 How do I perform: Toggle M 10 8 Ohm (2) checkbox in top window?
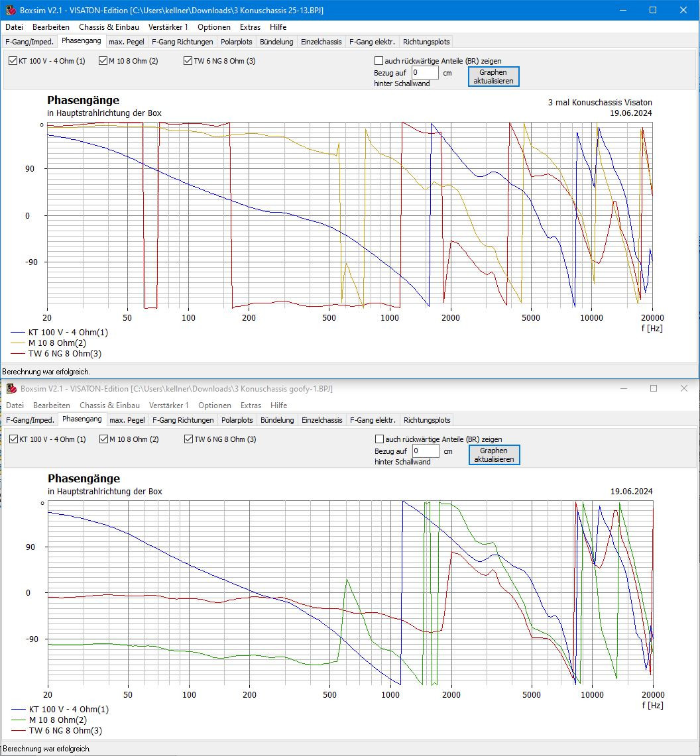tap(103, 61)
